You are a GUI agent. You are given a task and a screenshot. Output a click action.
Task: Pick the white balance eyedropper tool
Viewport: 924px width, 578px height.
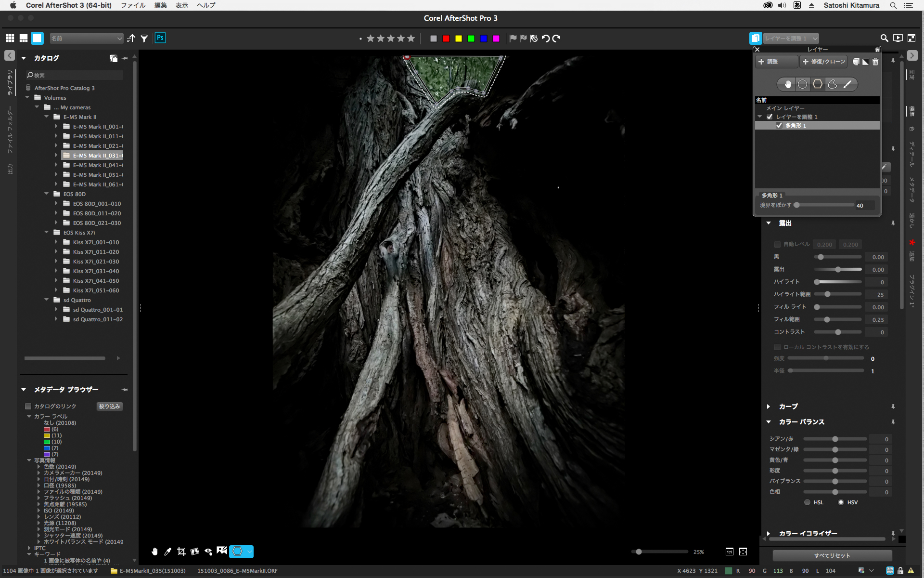point(167,552)
